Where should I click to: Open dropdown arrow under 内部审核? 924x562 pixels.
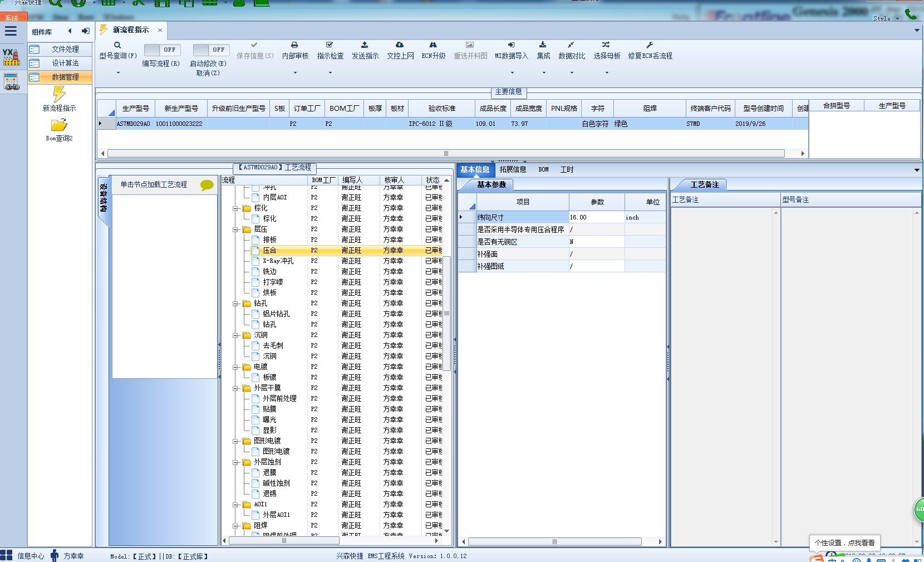295,73
